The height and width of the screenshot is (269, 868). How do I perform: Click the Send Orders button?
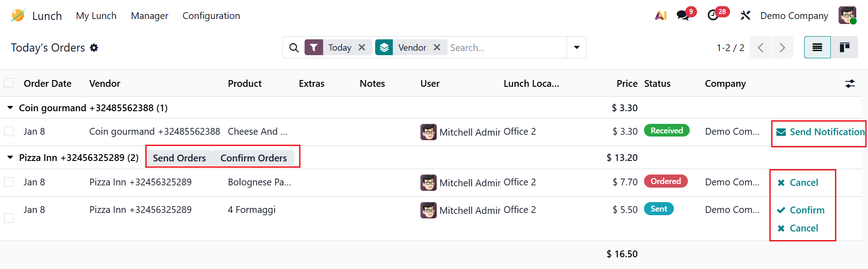tap(179, 158)
